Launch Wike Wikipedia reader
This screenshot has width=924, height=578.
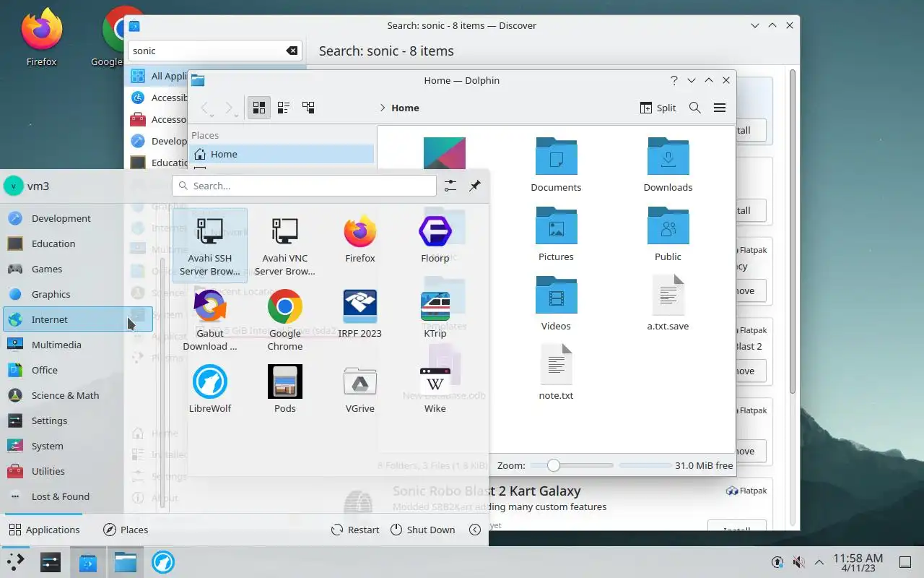(435, 390)
